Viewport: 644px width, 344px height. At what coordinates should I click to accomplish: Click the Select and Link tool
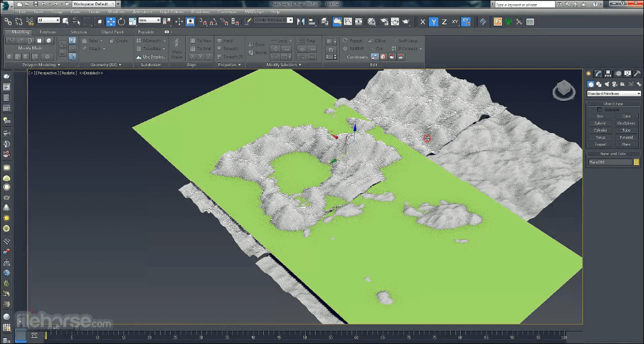click(8, 21)
